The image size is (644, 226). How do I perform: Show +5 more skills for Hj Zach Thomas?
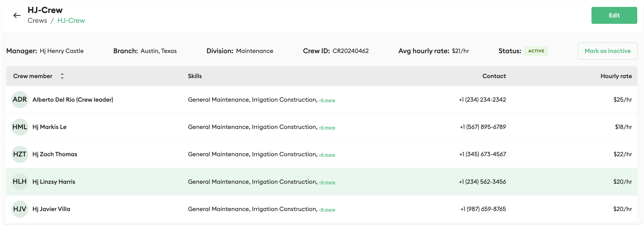(327, 155)
